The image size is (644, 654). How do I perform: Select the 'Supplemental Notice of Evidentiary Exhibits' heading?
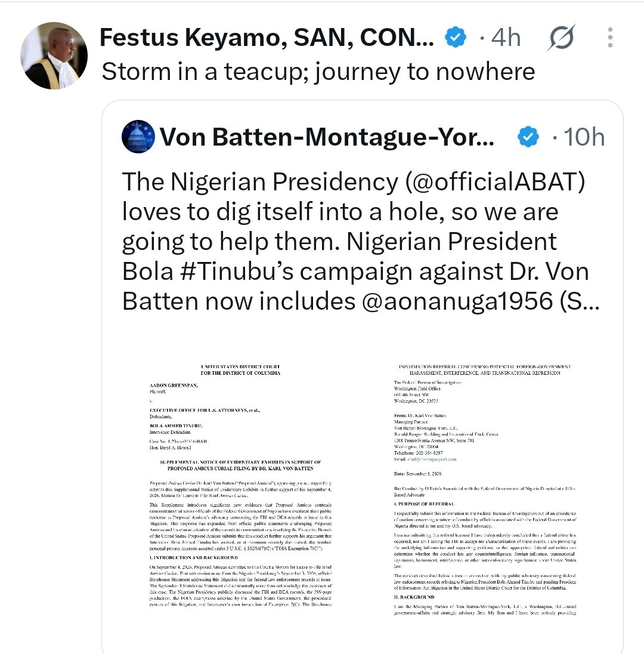(x=240, y=465)
